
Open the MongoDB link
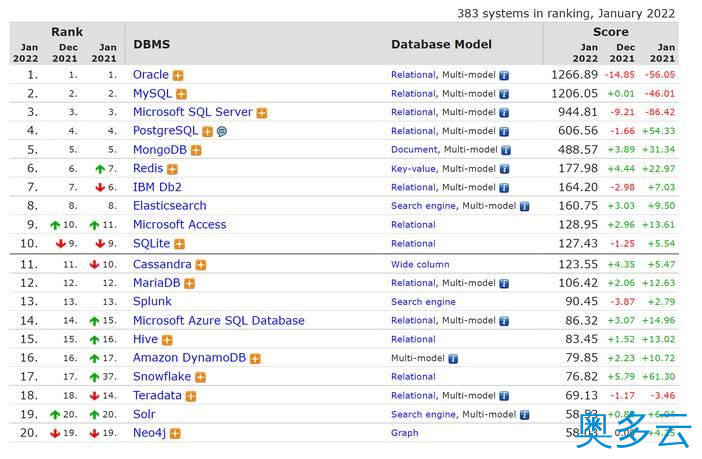tap(160, 150)
